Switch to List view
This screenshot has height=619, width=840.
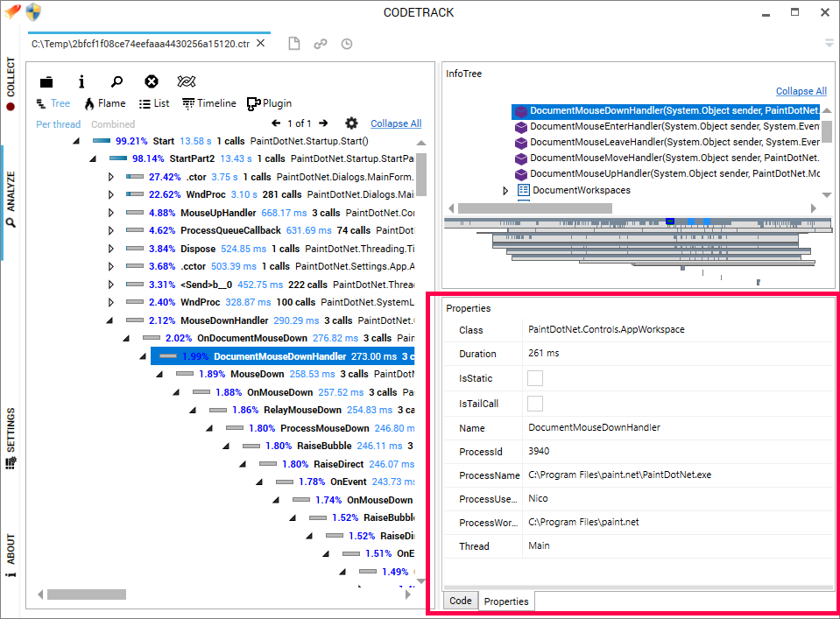tap(154, 103)
